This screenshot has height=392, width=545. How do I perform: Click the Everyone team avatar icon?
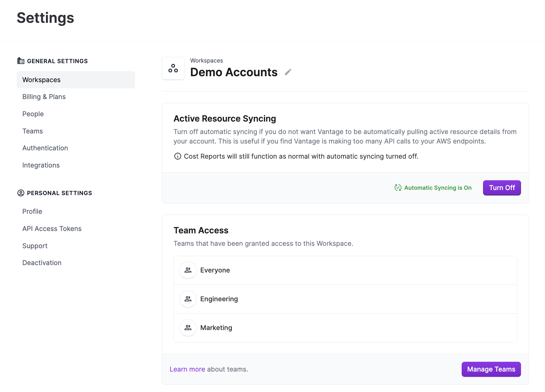[188, 270]
